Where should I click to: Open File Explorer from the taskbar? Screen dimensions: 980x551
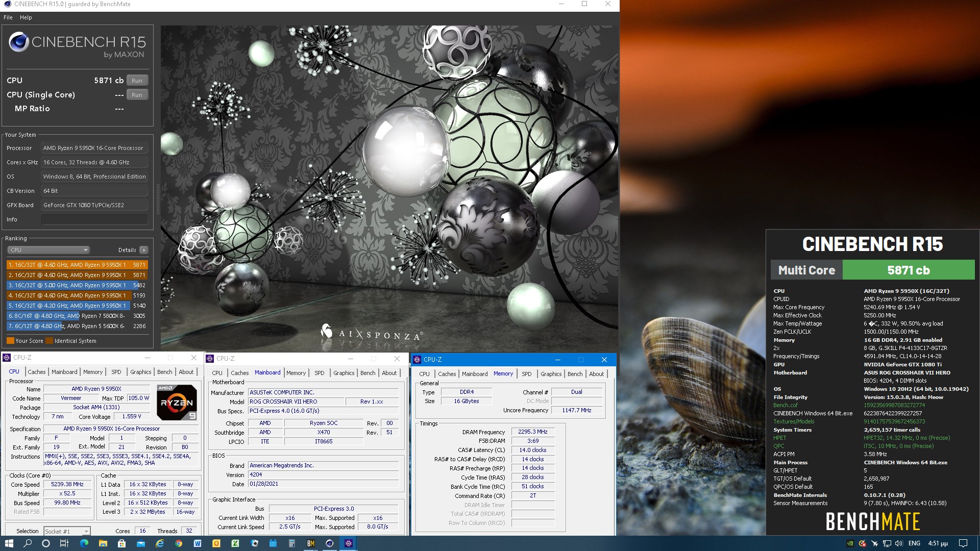click(103, 543)
